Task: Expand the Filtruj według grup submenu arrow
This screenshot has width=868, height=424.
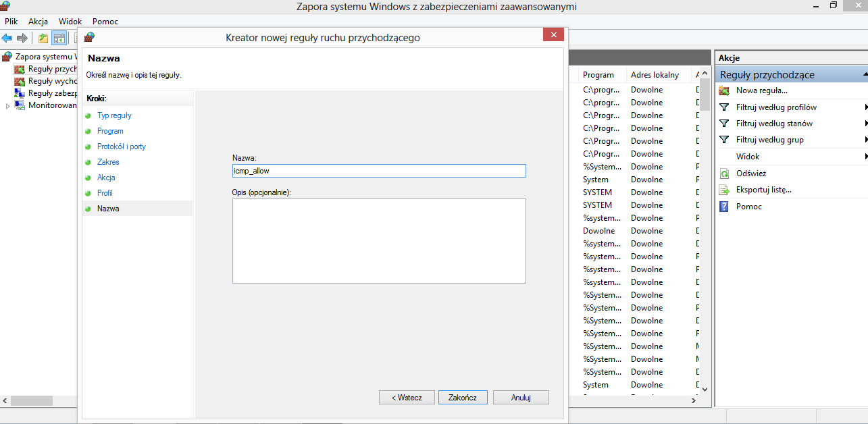Action: pyautogui.click(x=865, y=140)
